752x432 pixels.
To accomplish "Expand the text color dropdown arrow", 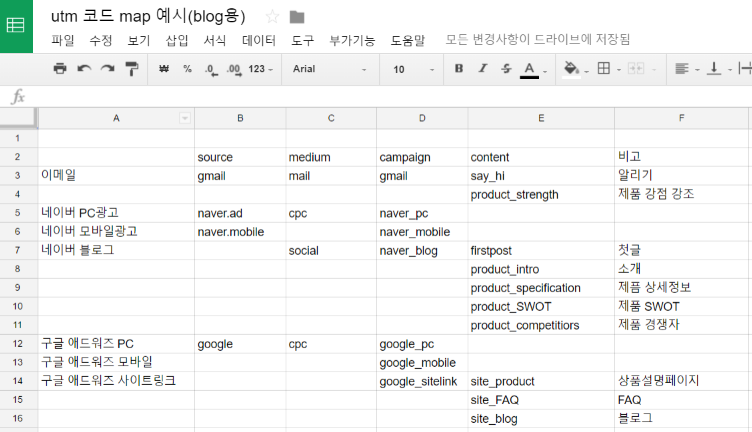I will 545,71.
